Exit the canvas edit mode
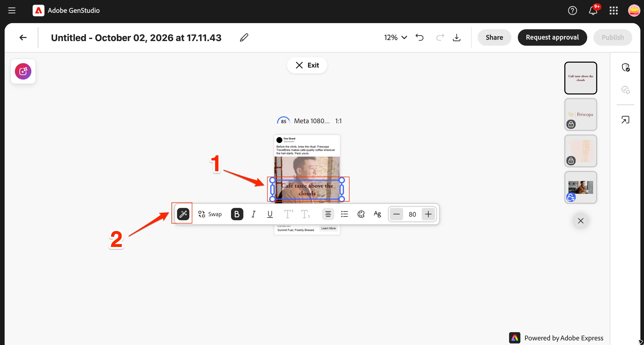The image size is (644, 345). point(307,65)
